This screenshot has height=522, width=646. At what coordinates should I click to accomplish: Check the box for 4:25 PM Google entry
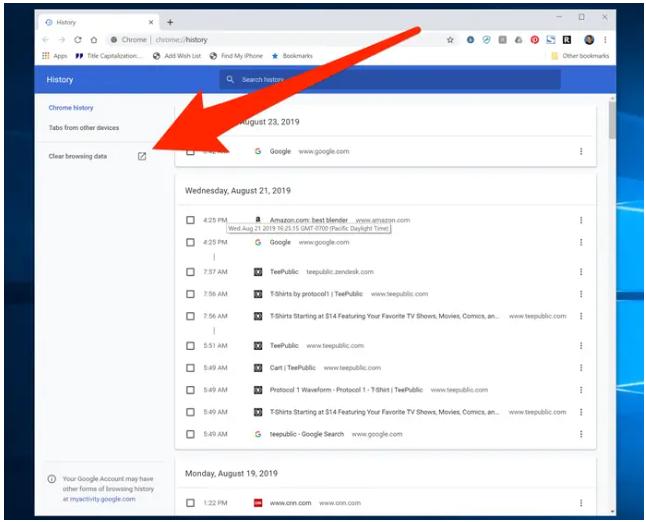click(190, 242)
